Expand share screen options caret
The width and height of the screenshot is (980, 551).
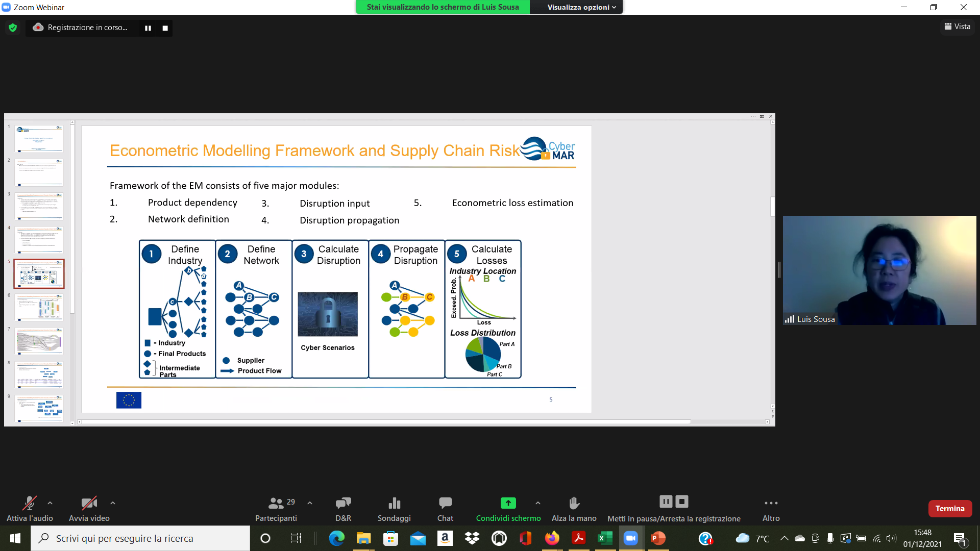pyautogui.click(x=538, y=503)
